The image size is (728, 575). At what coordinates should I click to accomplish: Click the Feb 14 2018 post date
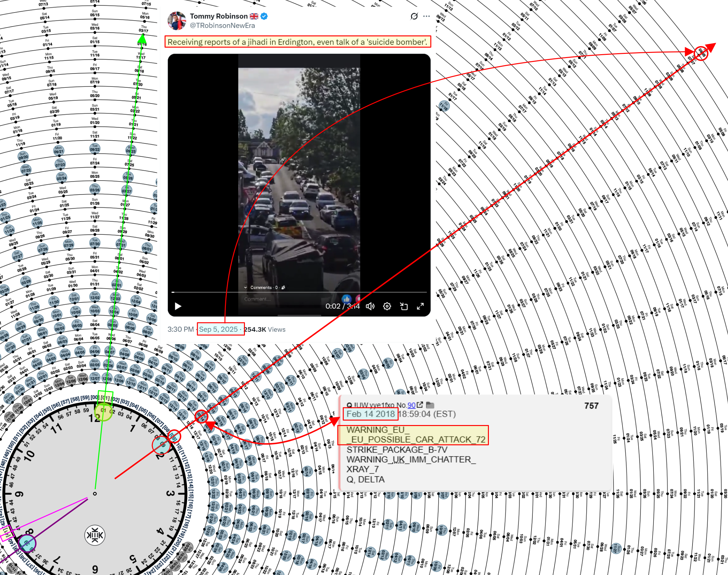tap(370, 414)
